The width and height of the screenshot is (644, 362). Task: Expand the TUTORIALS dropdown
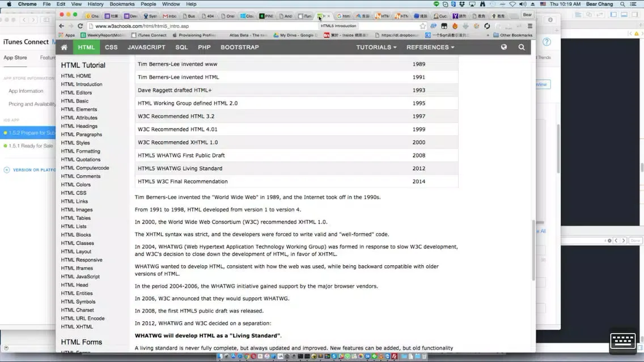[x=376, y=48]
